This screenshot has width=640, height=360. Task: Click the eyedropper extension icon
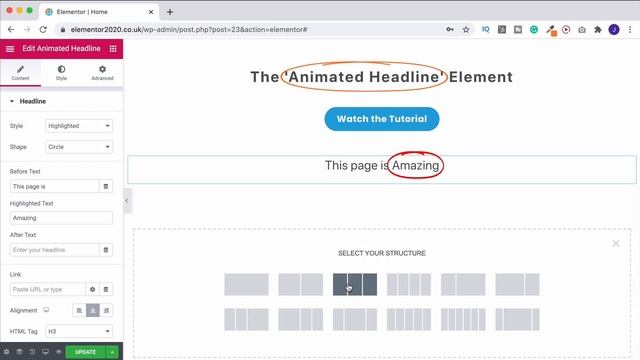pyautogui.click(x=551, y=30)
